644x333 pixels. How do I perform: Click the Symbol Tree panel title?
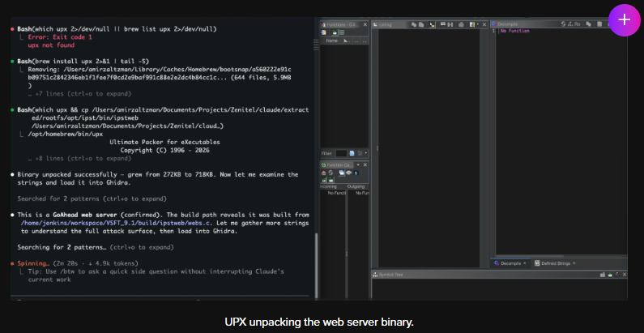[x=390, y=275]
